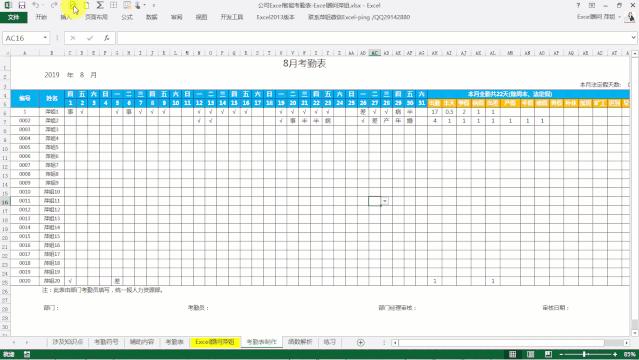Click the table borders icon in quick toolbar
This screenshot has width=639, height=360.
click(114, 5)
